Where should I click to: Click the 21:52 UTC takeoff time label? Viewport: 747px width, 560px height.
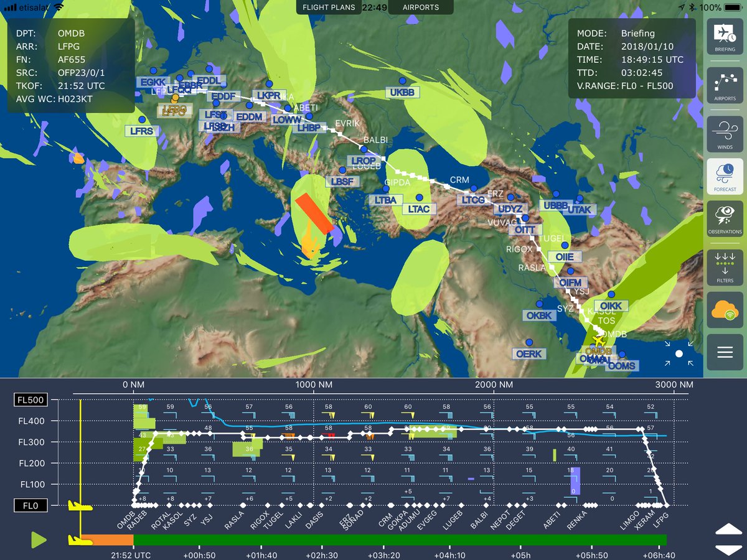(131, 554)
